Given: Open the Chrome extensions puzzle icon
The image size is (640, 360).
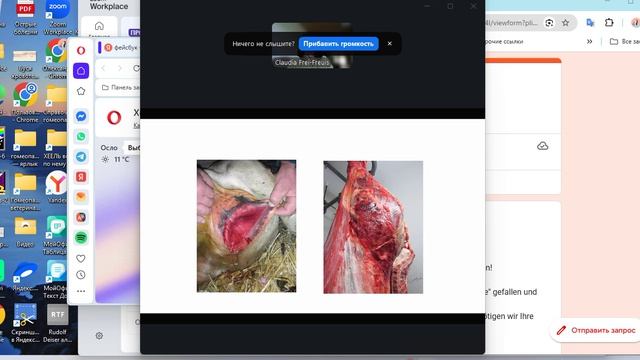Looking at the screenshot, I should pos(609,23).
